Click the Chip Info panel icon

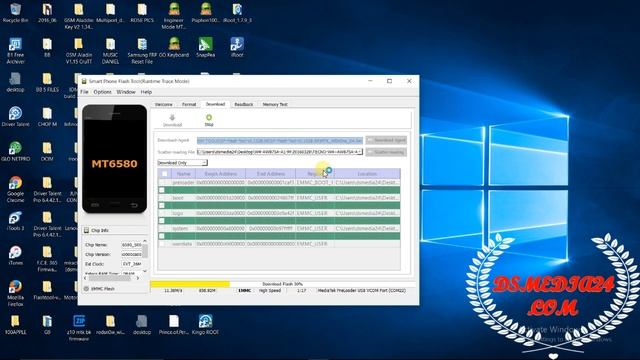[x=87, y=230]
